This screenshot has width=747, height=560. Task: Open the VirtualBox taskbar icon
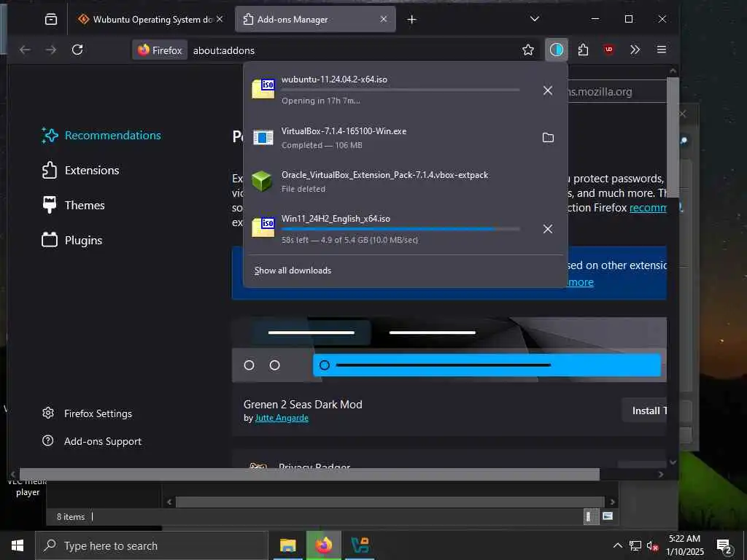(360, 545)
